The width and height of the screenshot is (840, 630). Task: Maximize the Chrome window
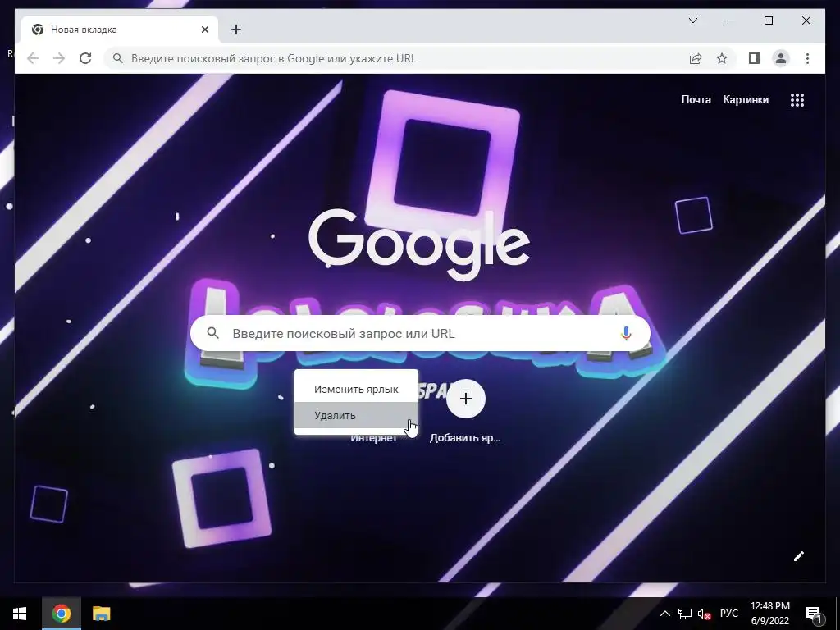coord(768,21)
